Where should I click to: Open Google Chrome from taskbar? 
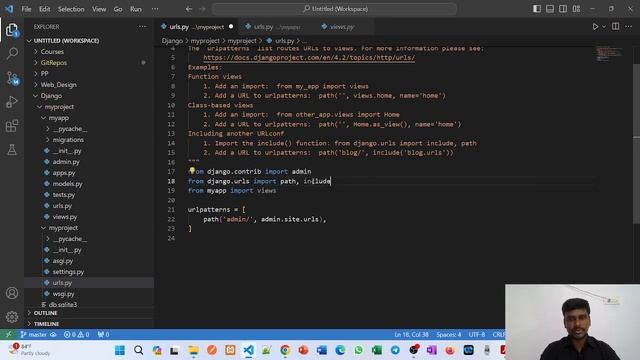[285, 350]
